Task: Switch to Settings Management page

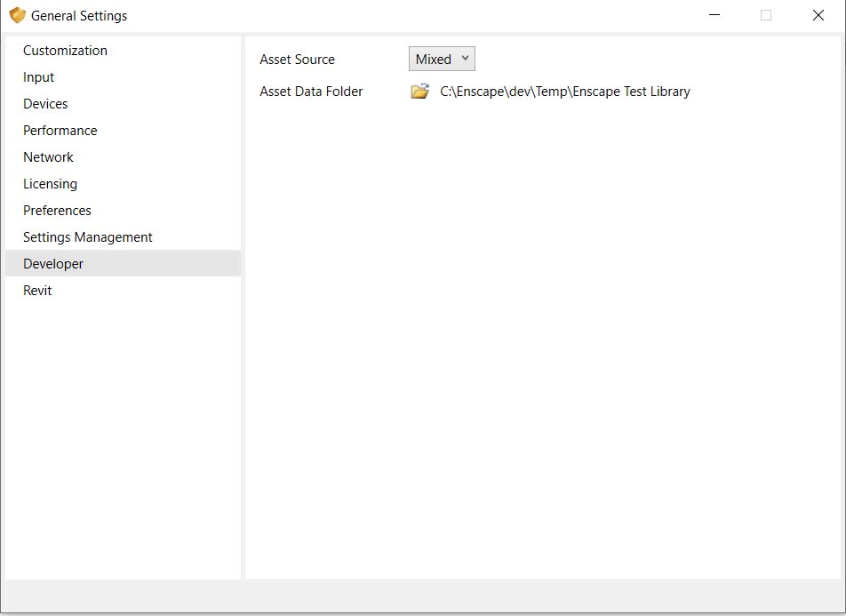Action: click(123, 237)
